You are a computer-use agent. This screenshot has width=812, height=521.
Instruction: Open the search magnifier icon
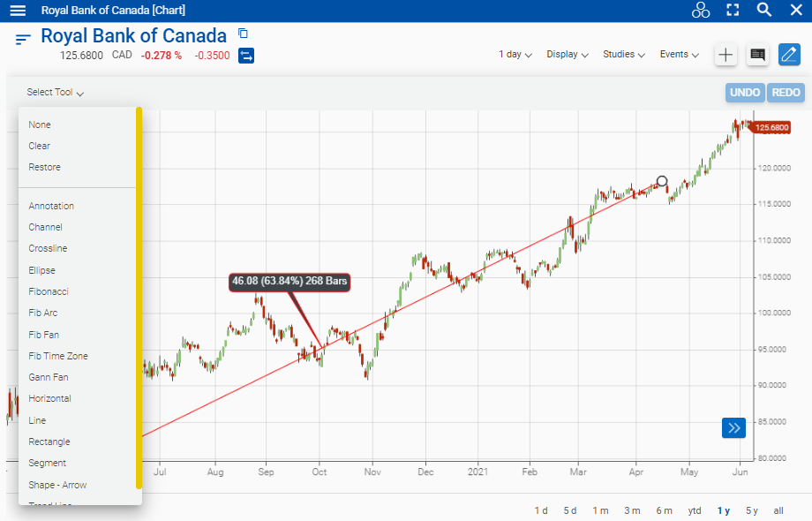(x=764, y=10)
